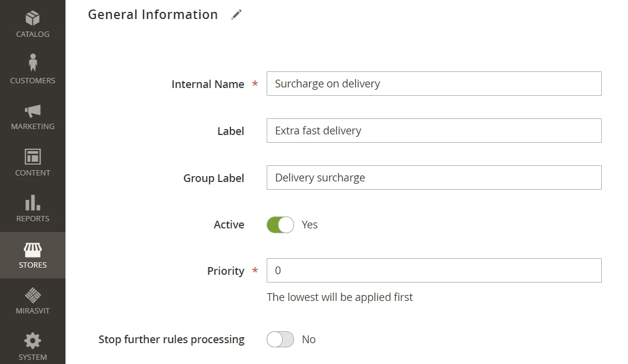Click the Stop further rules processing label

[171, 340]
